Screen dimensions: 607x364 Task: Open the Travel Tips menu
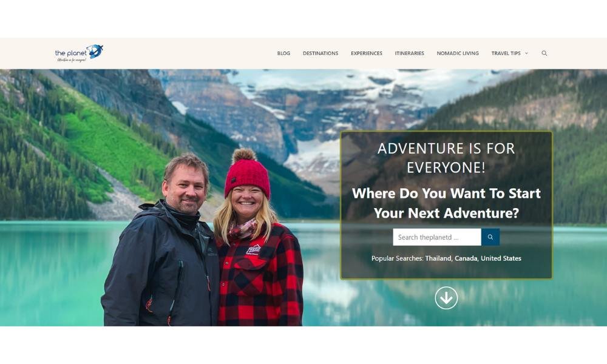(x=506, y=53)
